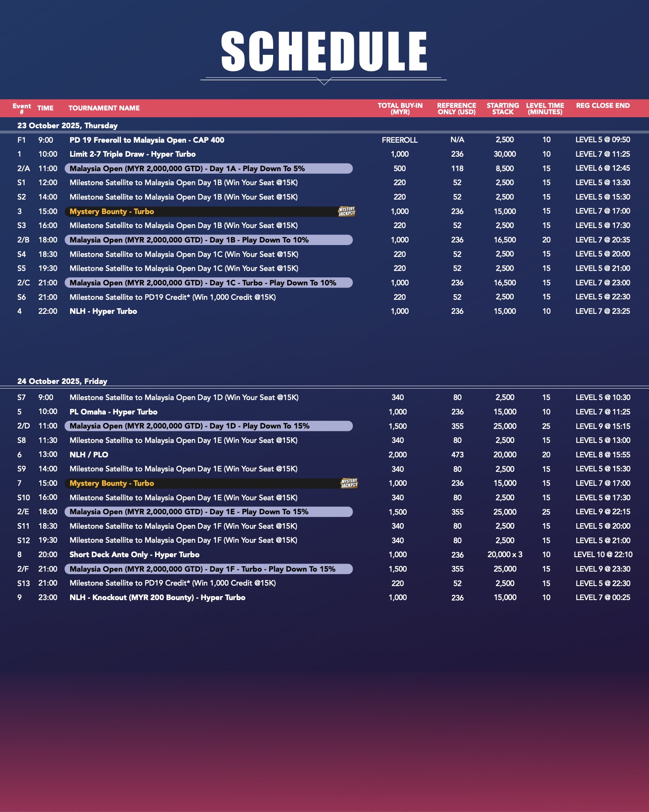Select 'NLH - Hyper Turbo' event 4
Viewport: 649px width, 812px height.
tap(103, 311)
